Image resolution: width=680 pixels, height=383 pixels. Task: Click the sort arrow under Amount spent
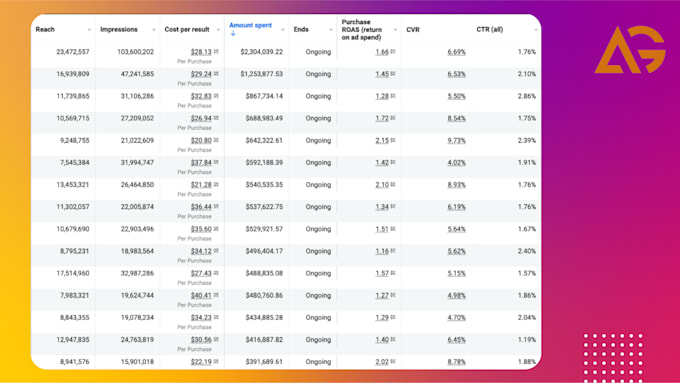(x=233, y=33)
